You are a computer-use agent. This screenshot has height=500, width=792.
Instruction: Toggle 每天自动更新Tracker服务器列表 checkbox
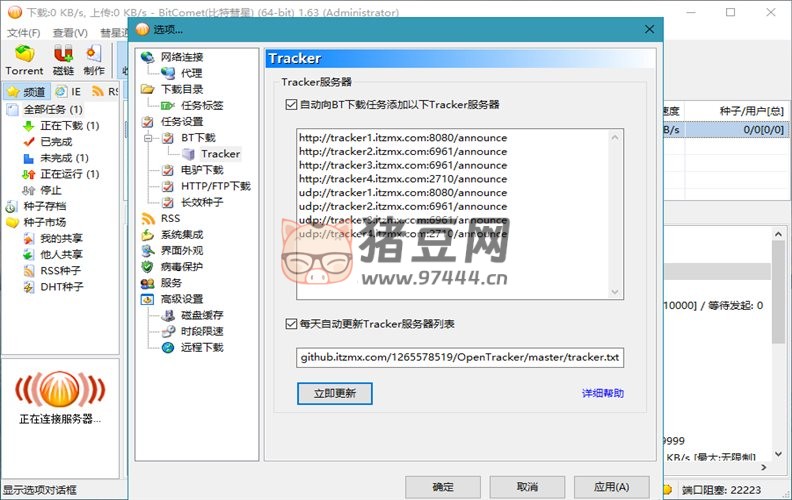pyautogui.click(x=292, y=324)
